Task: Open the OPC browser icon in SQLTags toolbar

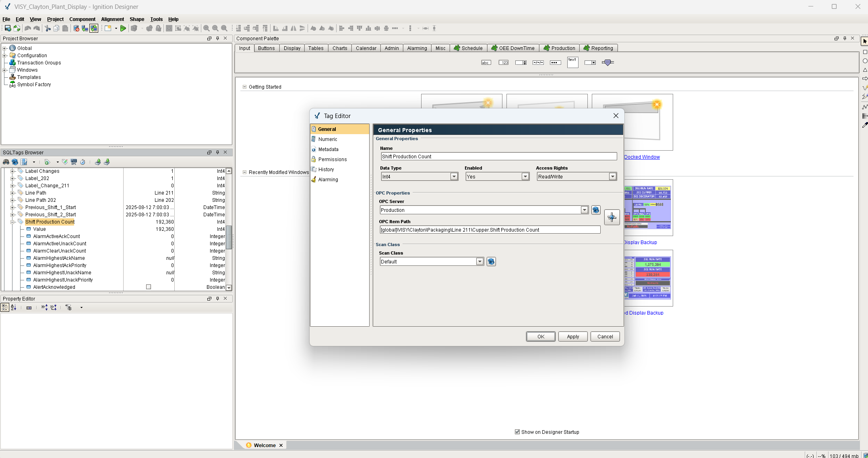Action: pos(74,162)
